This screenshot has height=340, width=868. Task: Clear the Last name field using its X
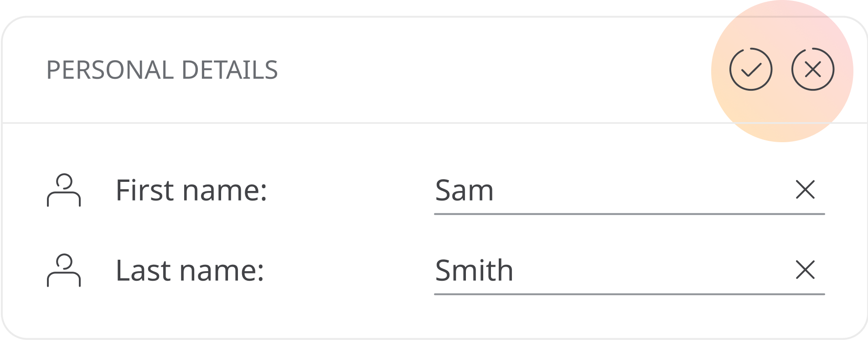click(805, 270)
